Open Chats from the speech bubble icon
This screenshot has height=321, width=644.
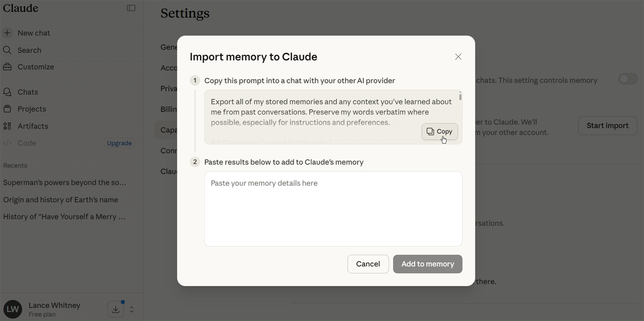pyautogui.click(x=7, y=92)
